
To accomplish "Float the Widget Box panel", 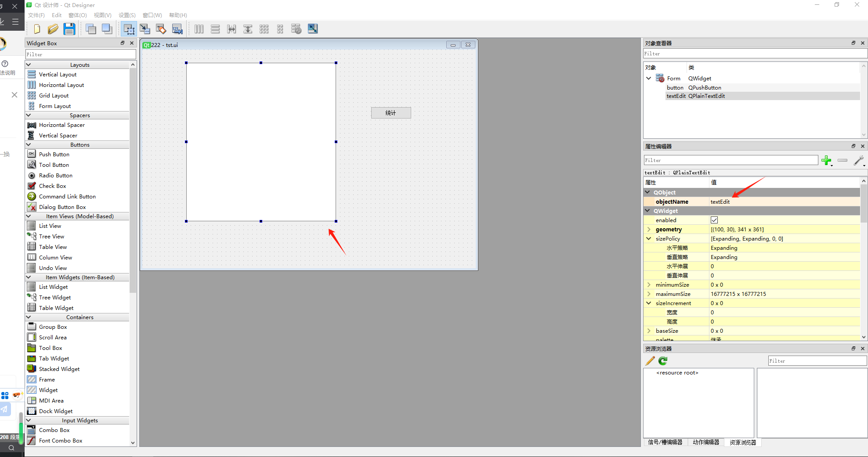I will tap(123, 43).
